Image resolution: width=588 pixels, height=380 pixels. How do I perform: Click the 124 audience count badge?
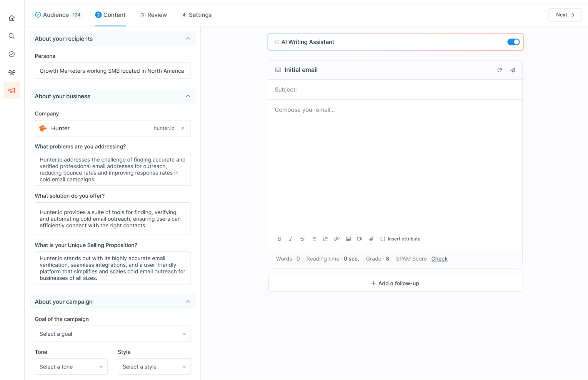[x=76, y=15]
